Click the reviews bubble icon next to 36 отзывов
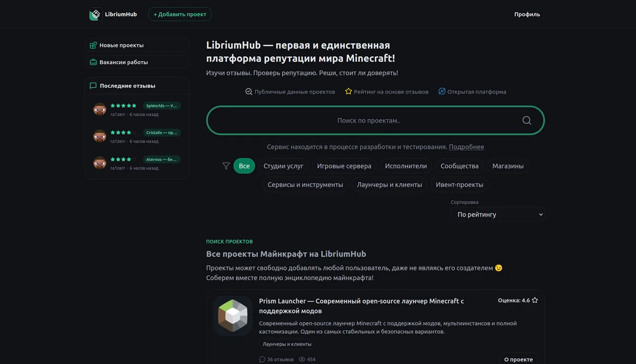This screenshot has width=636, height=364. pyautogui.click(x=262, y=359)
